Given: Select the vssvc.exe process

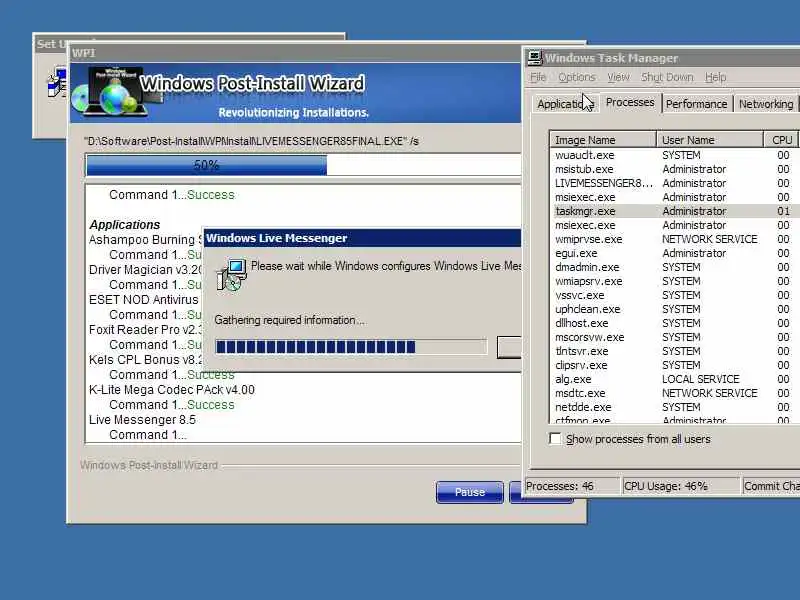Looking at the screenshot, I should pyautogui.click(x=673, y=295).
